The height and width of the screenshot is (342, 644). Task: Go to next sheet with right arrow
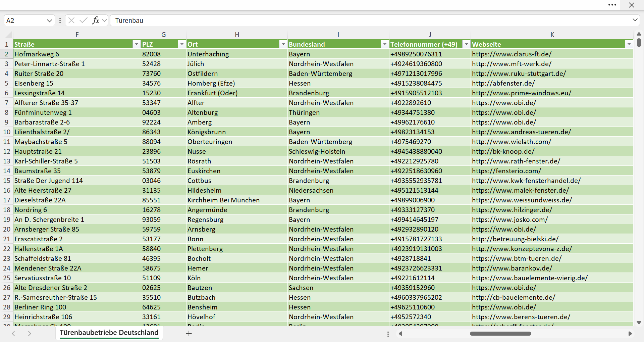[x=30, y=334]
